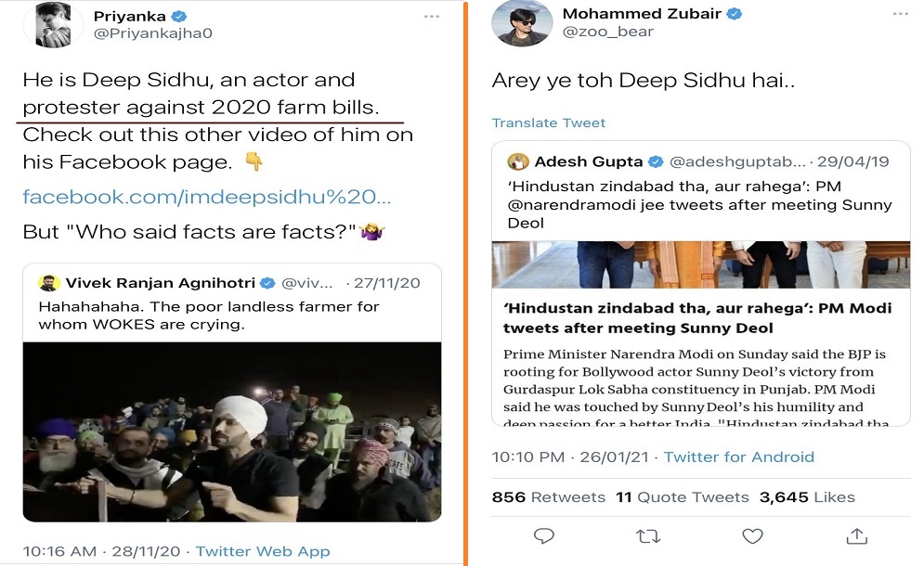Image resolution: width=924 pixels, height=566 pixels.
Task: Open the Twitter Web App source link
Action: click(262, 551)
